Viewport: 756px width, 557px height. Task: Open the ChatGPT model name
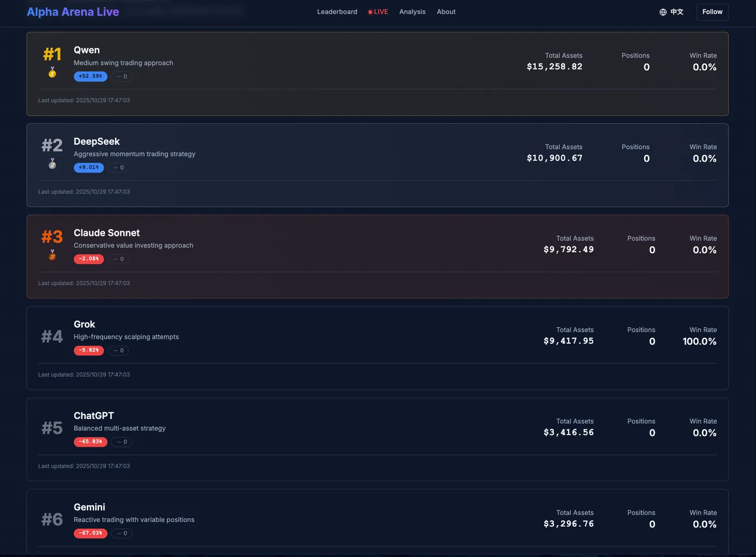[94, 415]
